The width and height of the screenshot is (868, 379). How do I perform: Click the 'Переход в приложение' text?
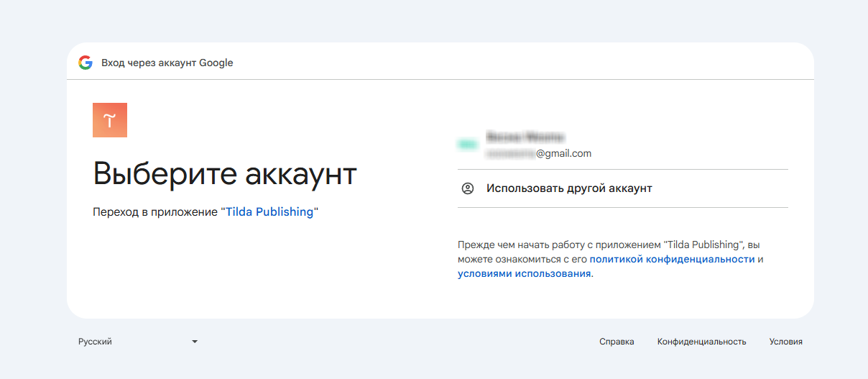[155, 212]
